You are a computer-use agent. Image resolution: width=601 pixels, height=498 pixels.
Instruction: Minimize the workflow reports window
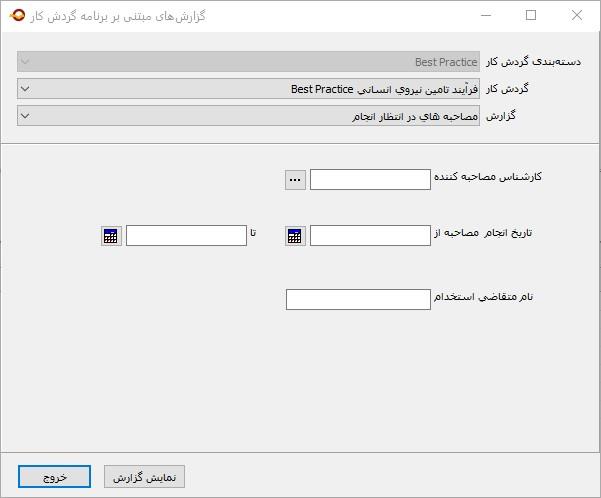tap(486, 15)
